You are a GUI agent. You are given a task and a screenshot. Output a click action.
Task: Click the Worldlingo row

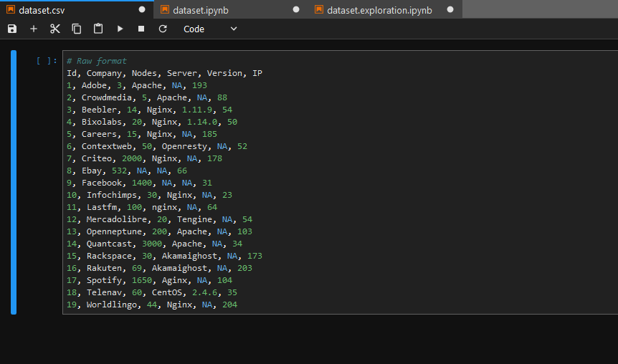pyautogui.click(x=152, y=305)
